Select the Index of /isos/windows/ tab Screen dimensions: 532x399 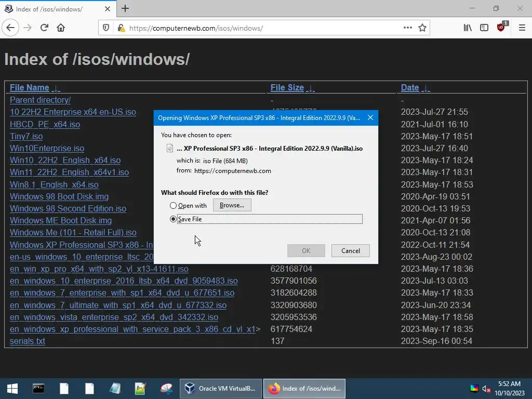(x=58, y=9)
